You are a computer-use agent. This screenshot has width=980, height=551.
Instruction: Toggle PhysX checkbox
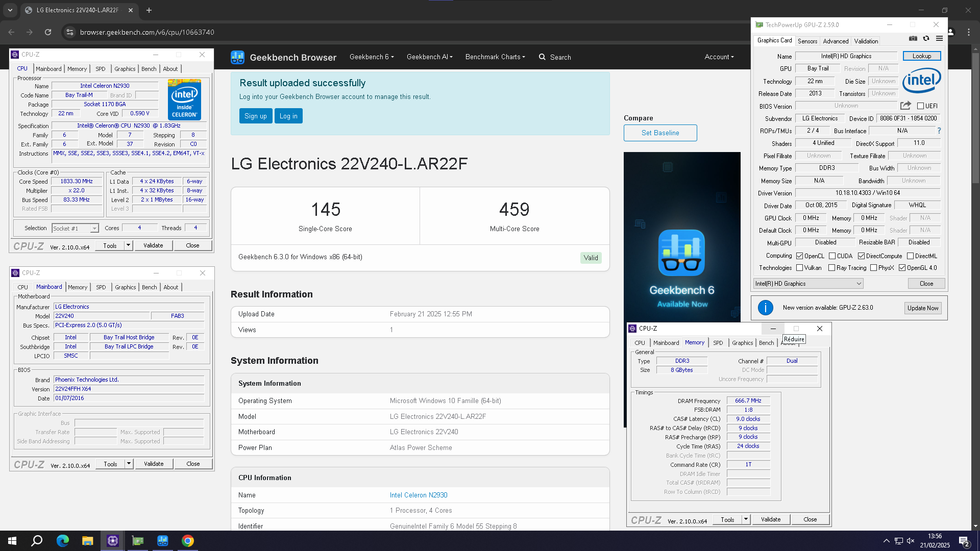coord(873,268)
